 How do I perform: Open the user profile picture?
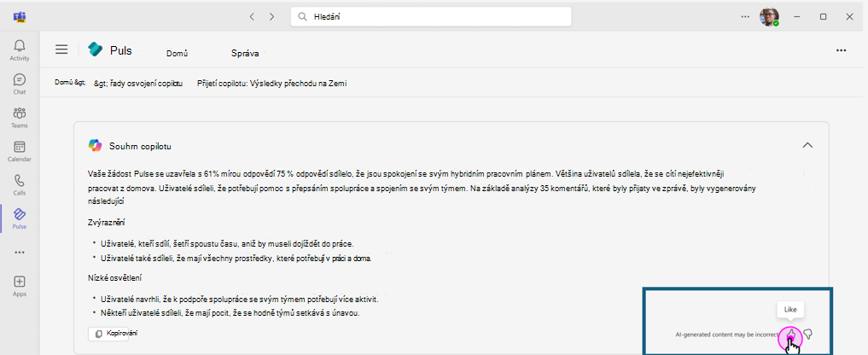[769, 16]
